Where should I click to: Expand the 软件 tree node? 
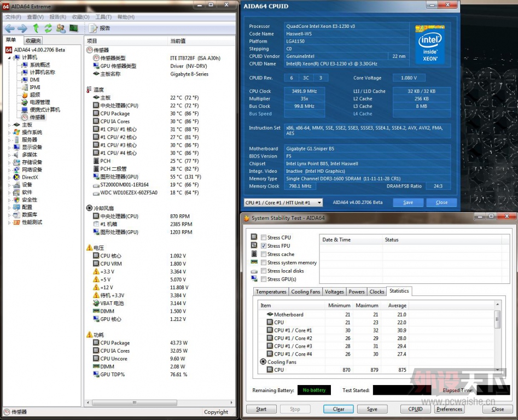[x=9, y=192]
